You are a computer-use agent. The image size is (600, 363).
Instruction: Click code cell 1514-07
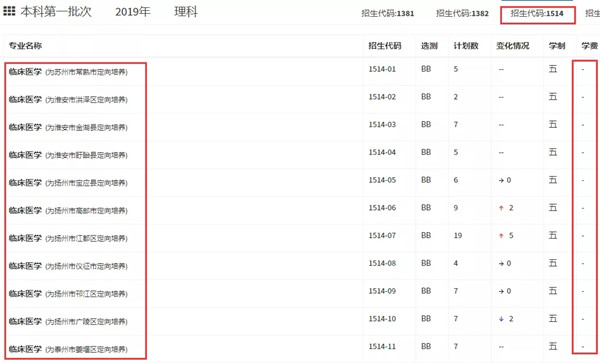[x=382, y=236]
